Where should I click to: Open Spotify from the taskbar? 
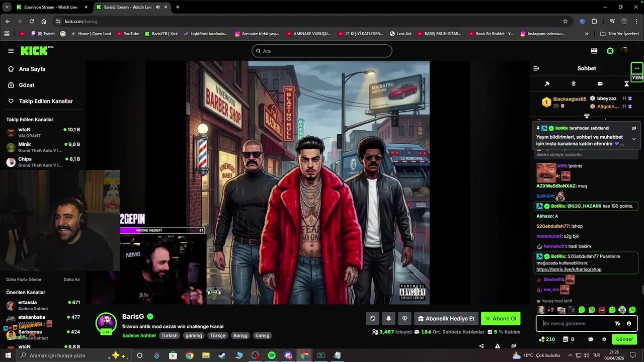(x=272, y=355)
